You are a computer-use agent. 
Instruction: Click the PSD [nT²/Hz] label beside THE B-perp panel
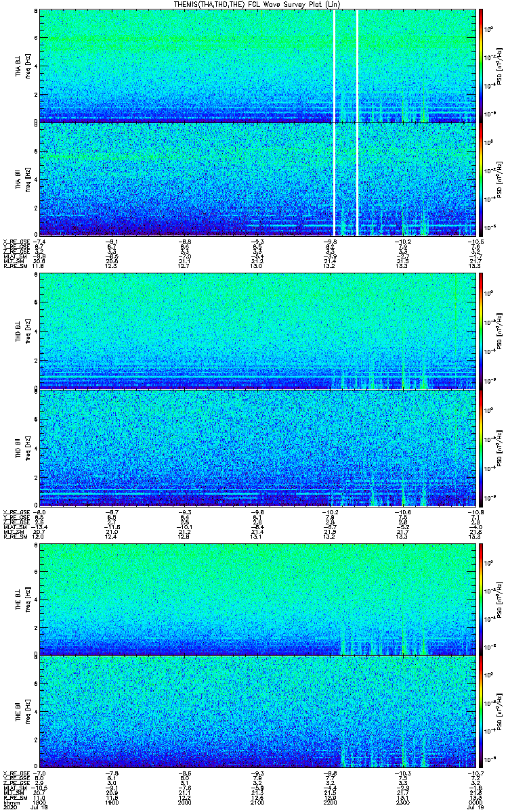coord(499,599)
